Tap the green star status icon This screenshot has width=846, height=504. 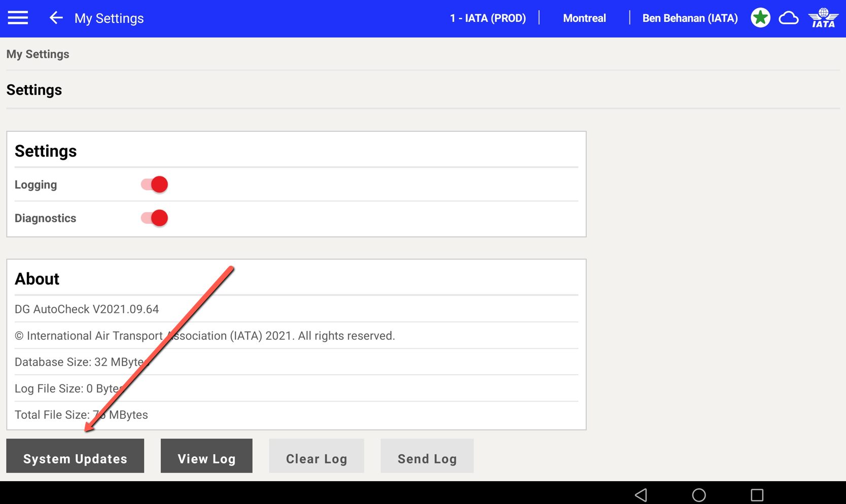(760, 18)
